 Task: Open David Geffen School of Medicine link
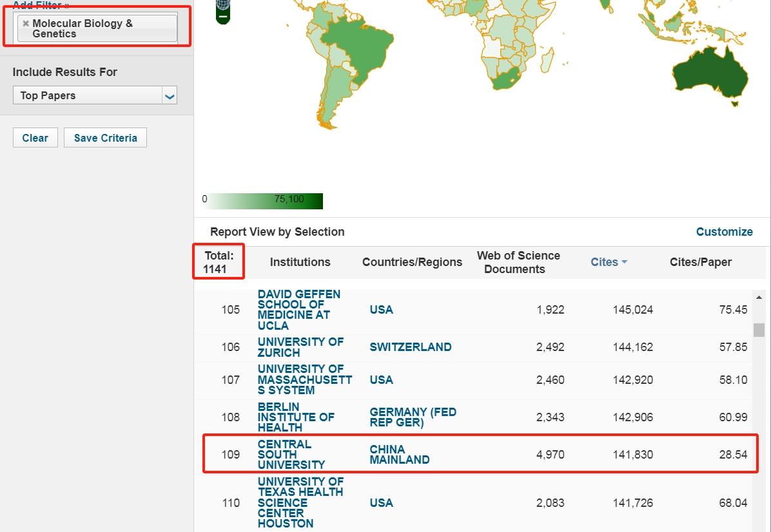coord(299,309)
